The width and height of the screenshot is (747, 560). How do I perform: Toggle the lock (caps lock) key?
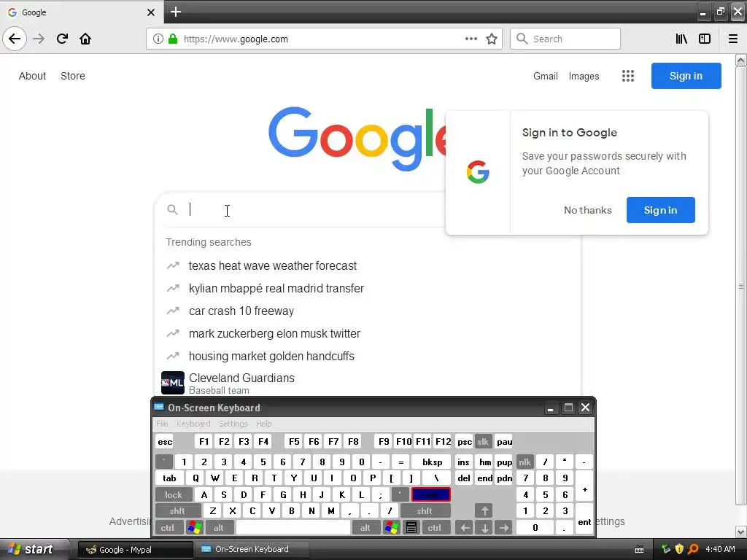click(x=174, y=495)
